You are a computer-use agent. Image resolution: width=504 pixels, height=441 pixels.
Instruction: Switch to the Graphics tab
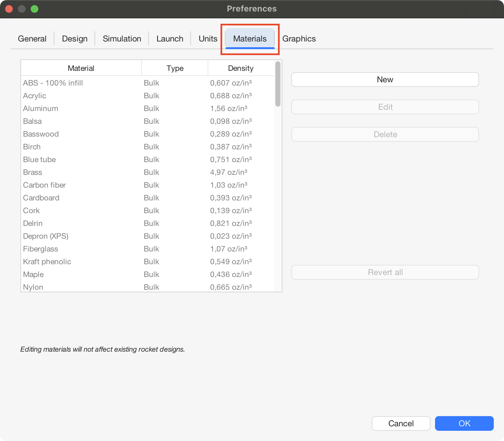tap(299, 39)
